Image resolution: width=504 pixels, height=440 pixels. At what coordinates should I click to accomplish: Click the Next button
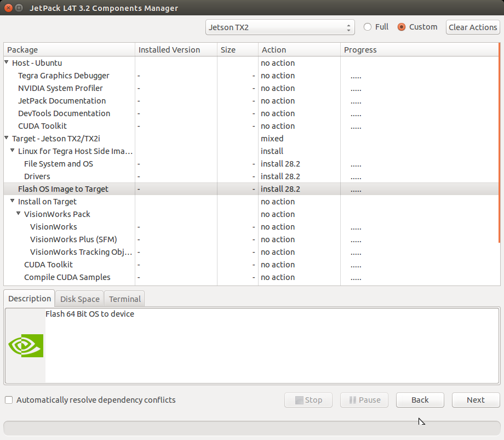[476, 400]
